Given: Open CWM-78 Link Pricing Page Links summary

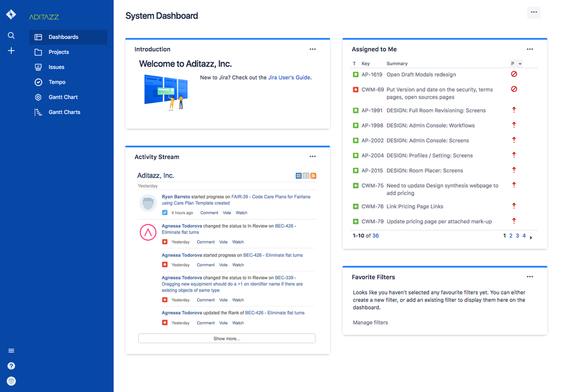Looking at the screenshot, I should pyautogui.click(x=415, y=206).
